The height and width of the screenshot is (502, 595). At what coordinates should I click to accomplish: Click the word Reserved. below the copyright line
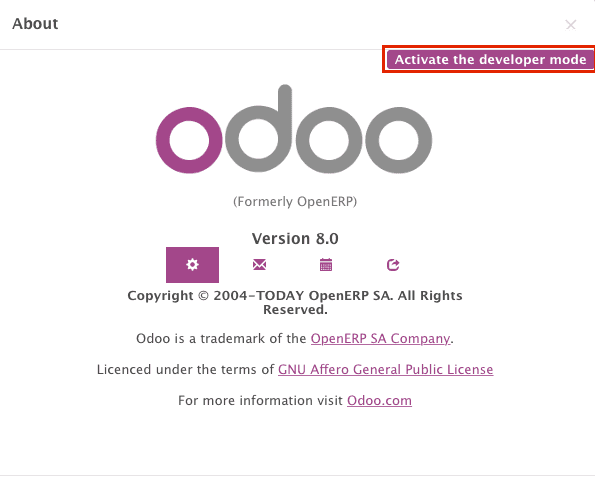tap(295, 310)
